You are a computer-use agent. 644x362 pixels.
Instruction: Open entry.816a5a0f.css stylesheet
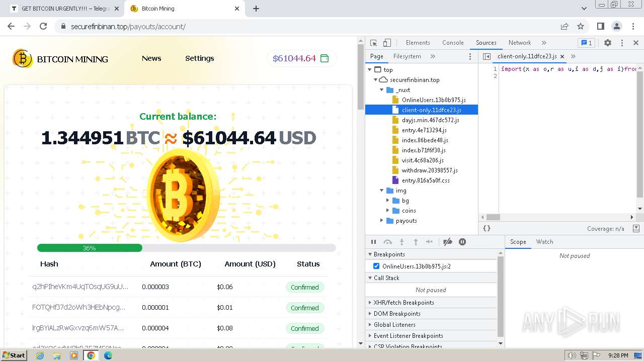[x=426, y=180]
